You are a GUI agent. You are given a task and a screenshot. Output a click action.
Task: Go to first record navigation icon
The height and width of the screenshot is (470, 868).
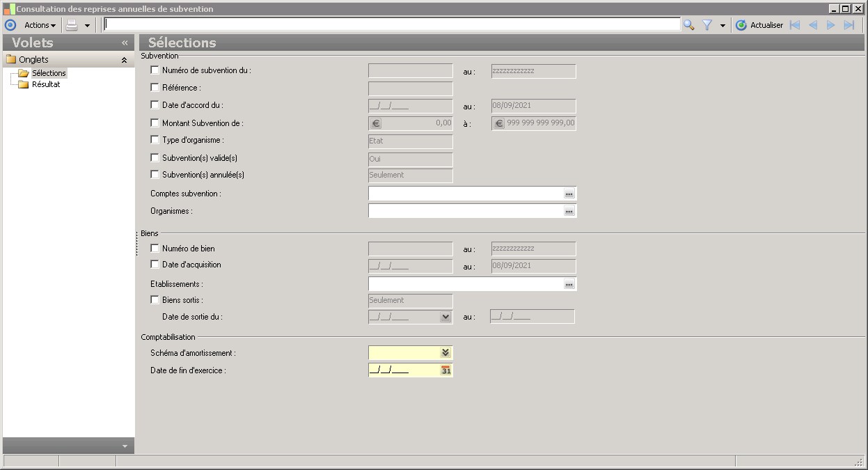pos(795,25)
